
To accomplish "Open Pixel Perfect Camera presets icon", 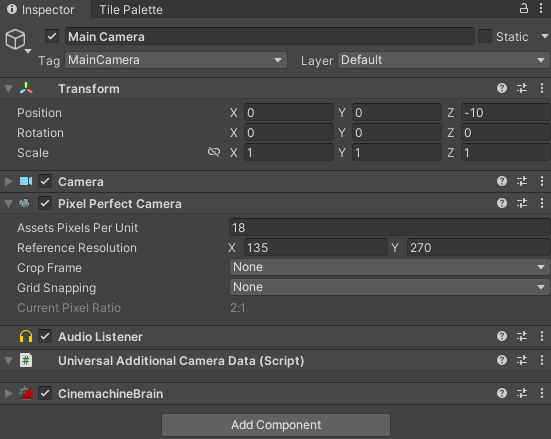I will coord(522,203).
